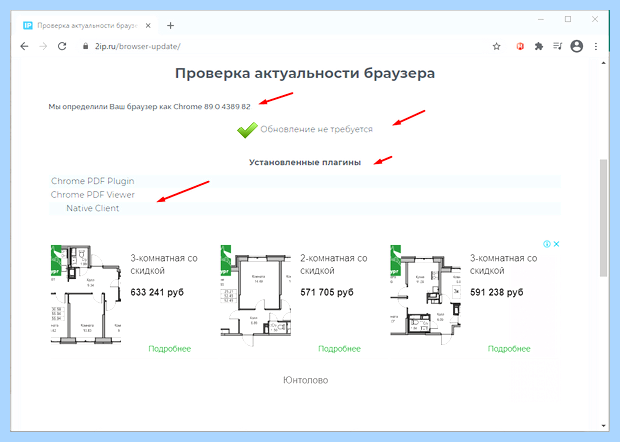Image resolution: width=620 pixels, height=442 pixels.
Task: Click the 2-комнатная со скидкой ad title
Action: click(334, 264)
